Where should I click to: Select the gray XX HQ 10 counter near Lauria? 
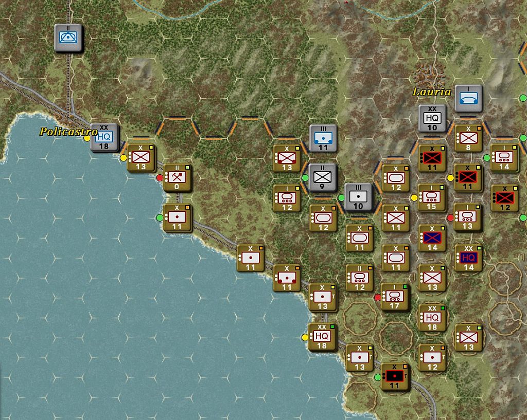click(x=432, y=118)
